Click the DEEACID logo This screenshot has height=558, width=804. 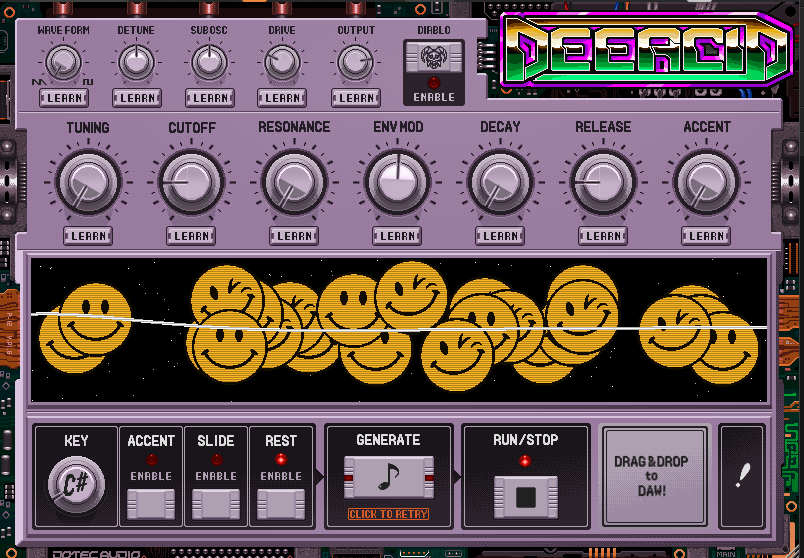(647, 50)
